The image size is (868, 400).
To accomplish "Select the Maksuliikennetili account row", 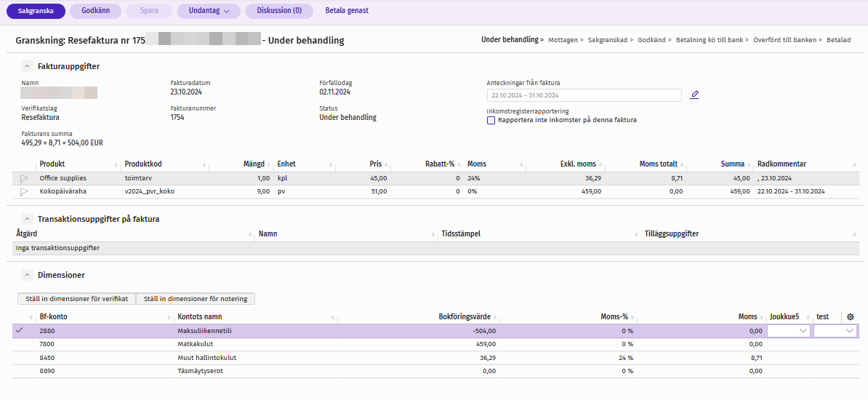I will [435, 331].
